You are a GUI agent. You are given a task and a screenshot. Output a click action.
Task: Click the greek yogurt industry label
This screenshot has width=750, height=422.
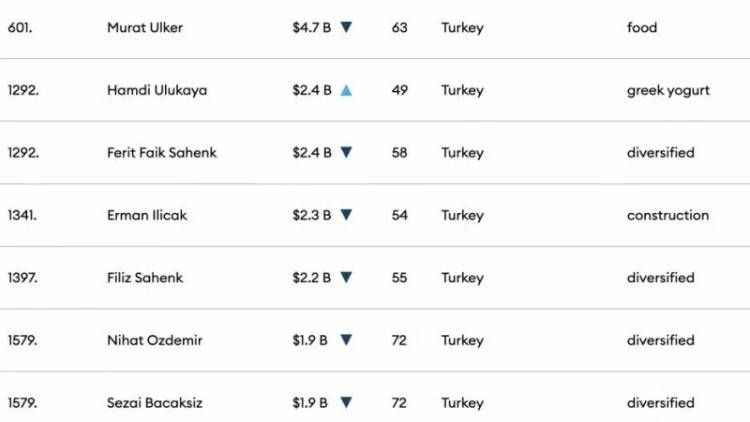pos(668,90)
